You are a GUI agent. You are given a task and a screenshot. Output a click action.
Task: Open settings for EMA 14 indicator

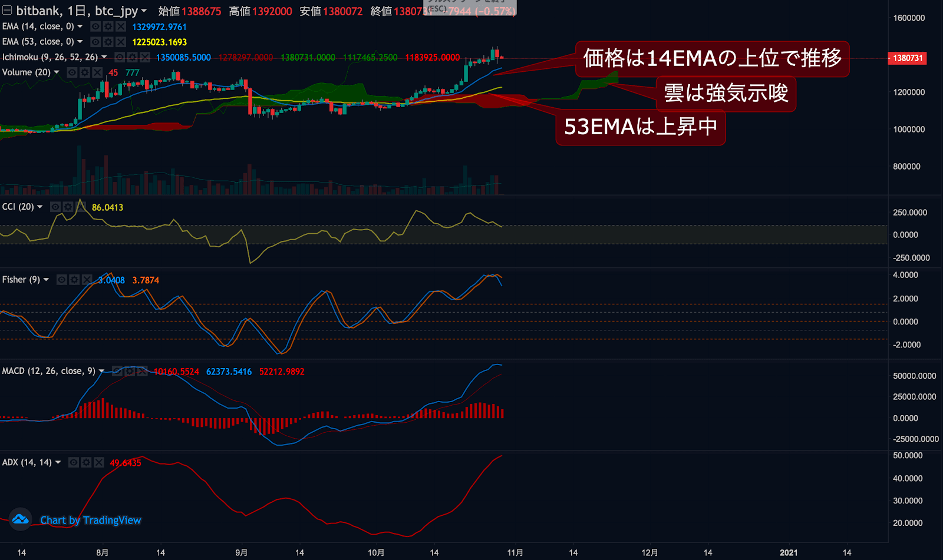(x=108, y=26)
